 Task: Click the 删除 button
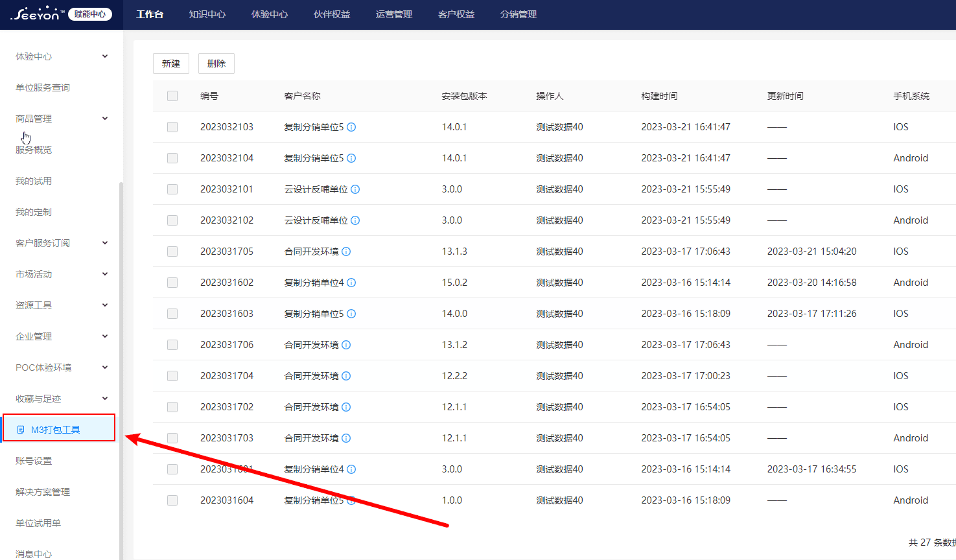click(x=216, y=64)
